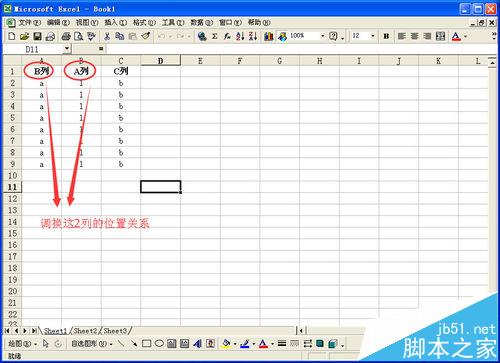The image size is (500, 363).
Task: Open the 格式 (Format) menu
Action: [x=144, y=23]
